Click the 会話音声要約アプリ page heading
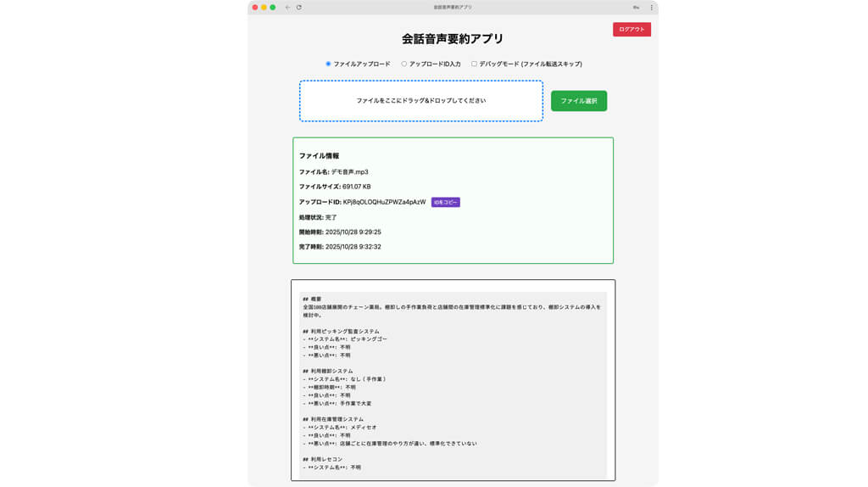 pyautogui.click(x=453, y=39)
